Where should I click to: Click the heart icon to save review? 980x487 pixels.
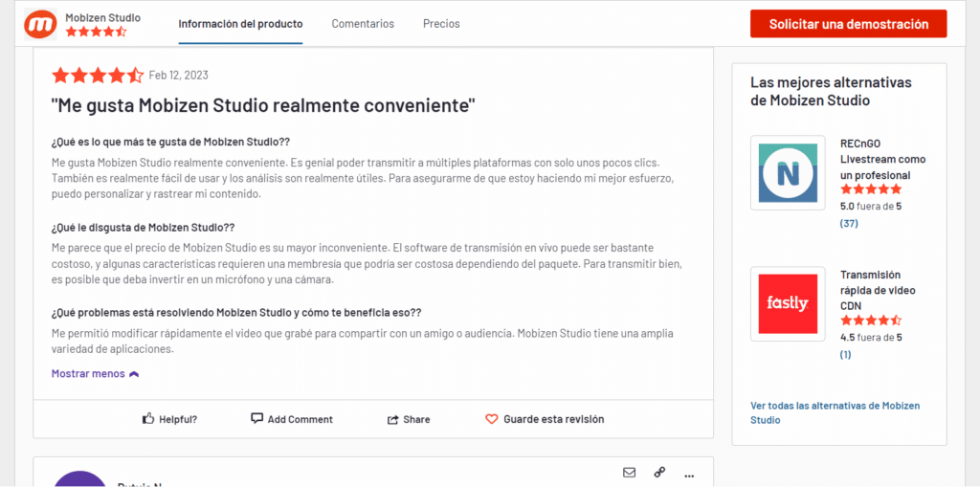point(492,419)
